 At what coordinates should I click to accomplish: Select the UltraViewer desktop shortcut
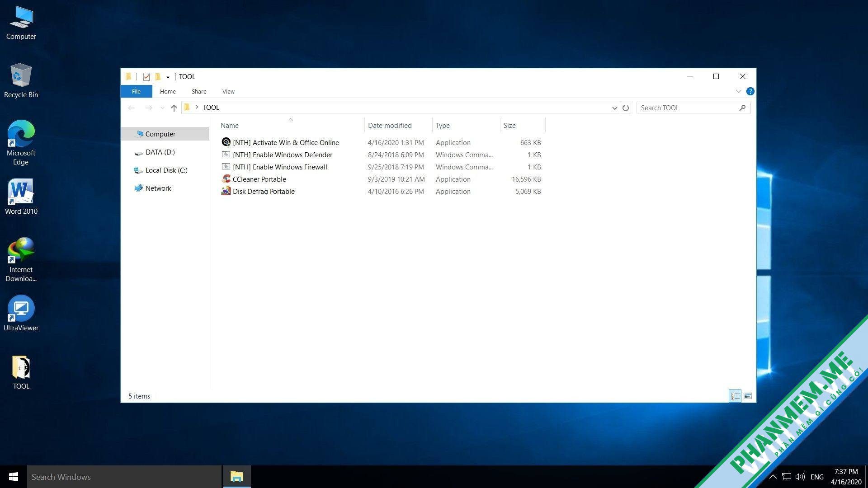click(21, 314)
